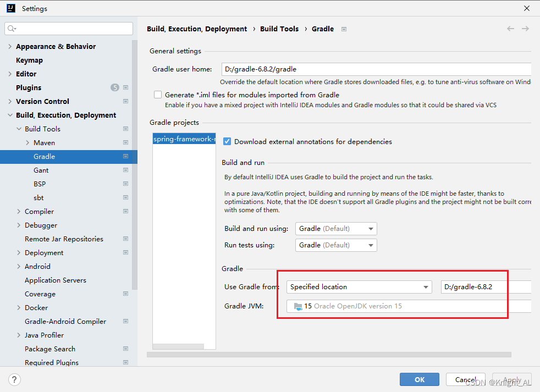Click the Cancel button
Image resolution: width=540 pixels, height=392 pixels.
(466, 379)
